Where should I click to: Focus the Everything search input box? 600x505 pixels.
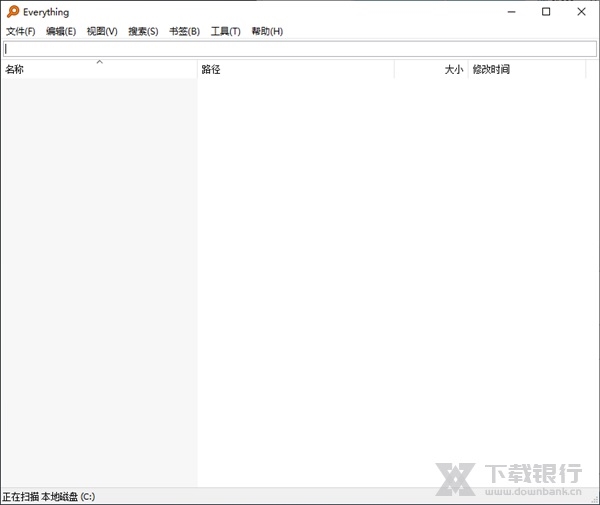point(300,49)
